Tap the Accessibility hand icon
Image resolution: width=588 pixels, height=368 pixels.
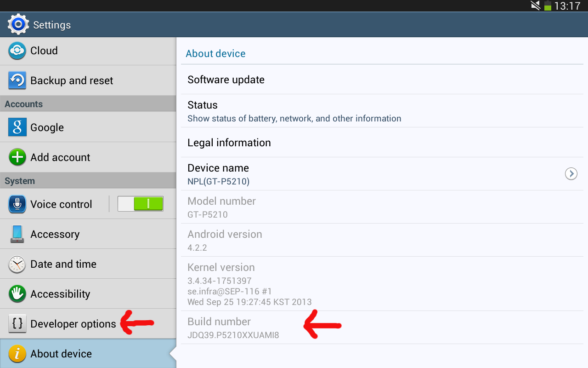tap(17, 294)
